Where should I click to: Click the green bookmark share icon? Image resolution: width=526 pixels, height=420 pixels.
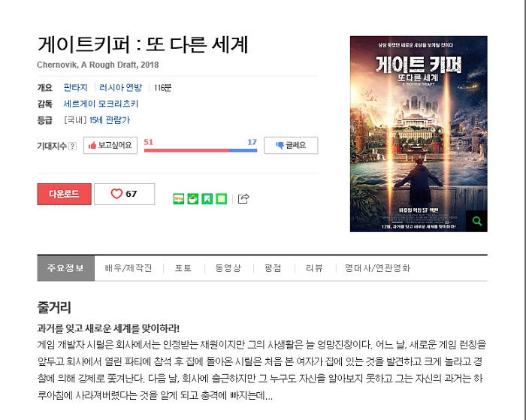point(207,198)
